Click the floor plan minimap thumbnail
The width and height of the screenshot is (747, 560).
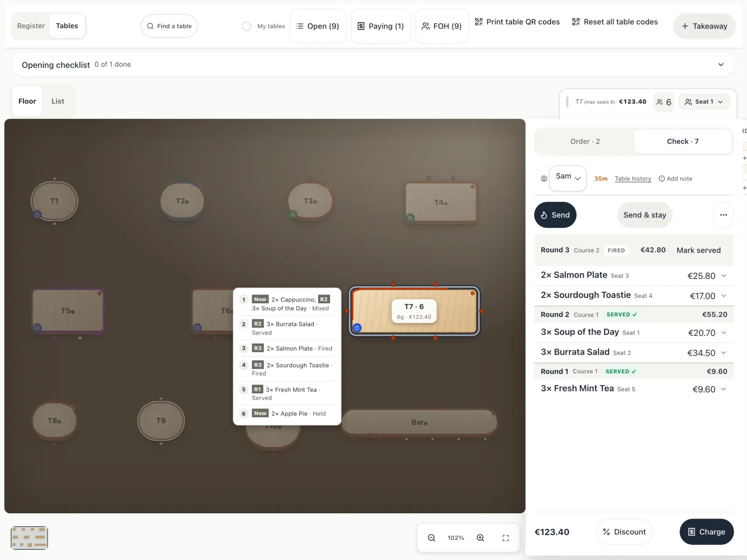(x=29, y=538)
